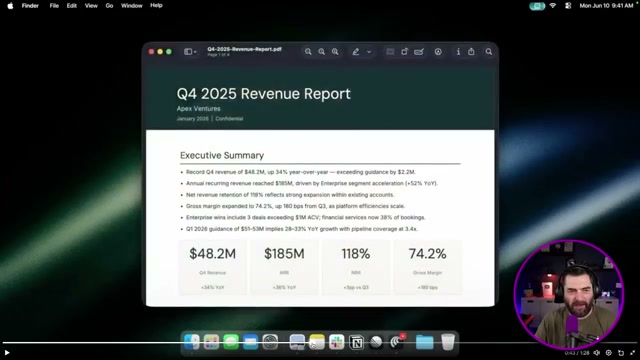Open the blue folder in the dock
Image resolution: width=640 pixels, height=360 pixels.
coord(424,342)
